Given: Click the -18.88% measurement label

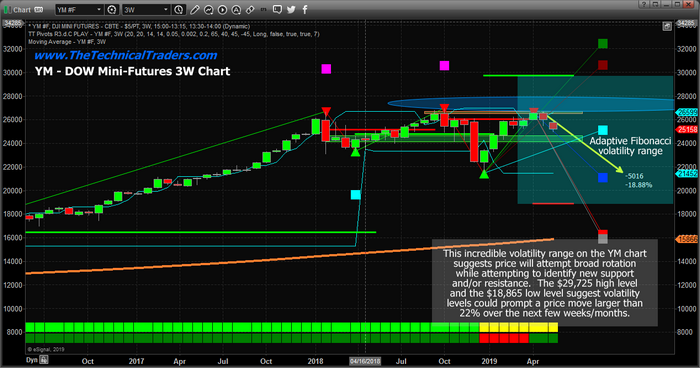Looking at the screenshot, I should point(638,185).
